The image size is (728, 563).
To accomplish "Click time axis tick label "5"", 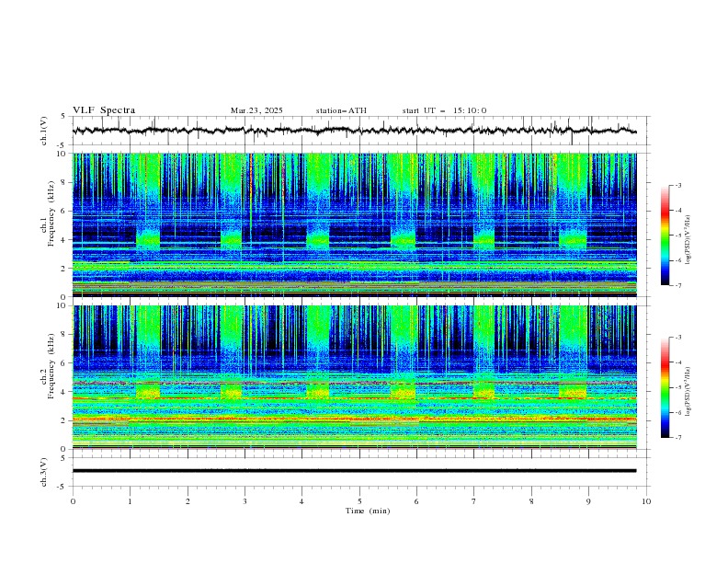I will pos(359,501).
